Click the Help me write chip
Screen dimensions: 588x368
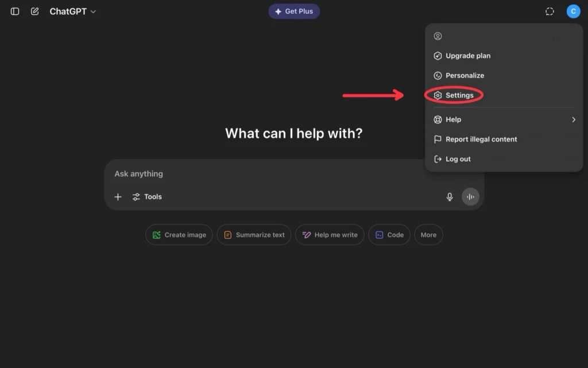coord(330,235)
